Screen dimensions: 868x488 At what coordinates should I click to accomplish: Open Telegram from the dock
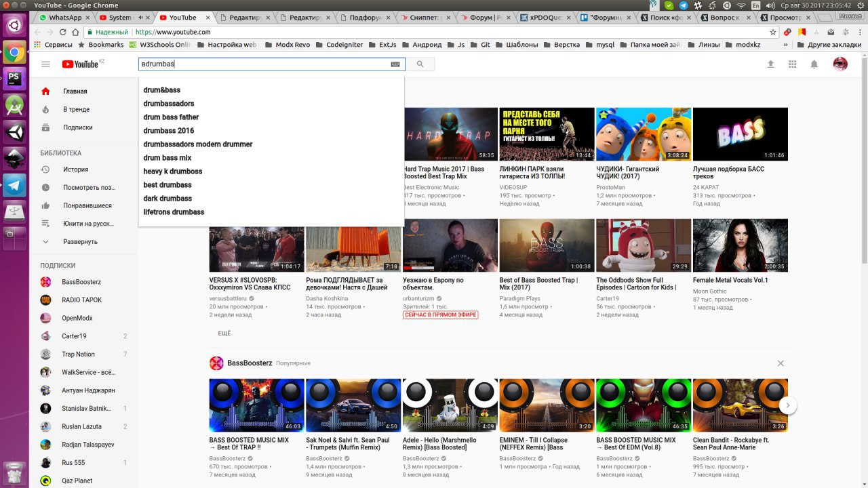coord(14,184)
